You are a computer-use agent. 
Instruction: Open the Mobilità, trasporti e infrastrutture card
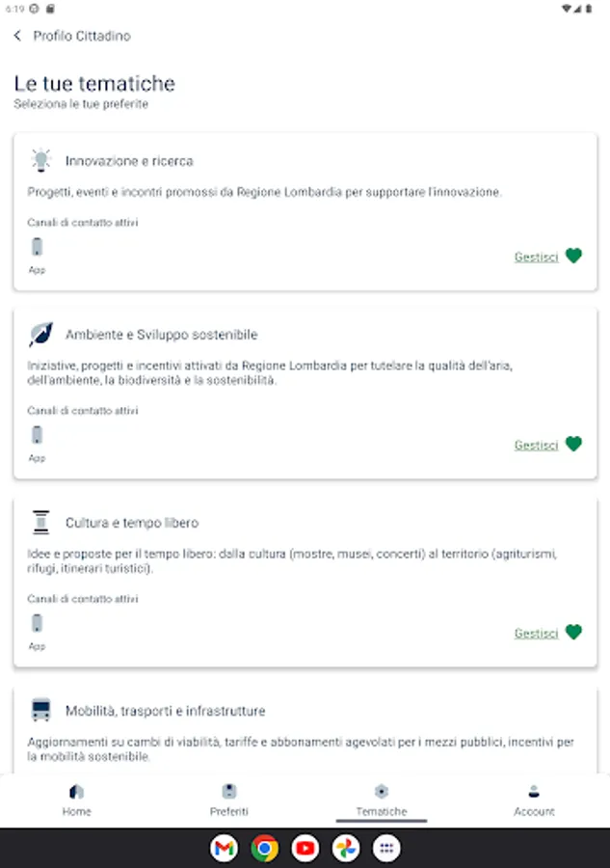click(x=305, y=733)
